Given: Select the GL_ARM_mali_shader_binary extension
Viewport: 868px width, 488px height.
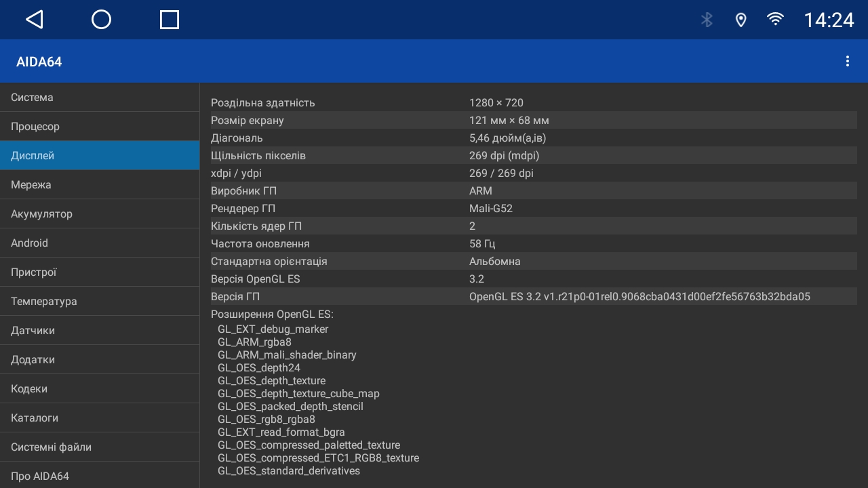Looking at the screenshot, I should click(287, 355).
